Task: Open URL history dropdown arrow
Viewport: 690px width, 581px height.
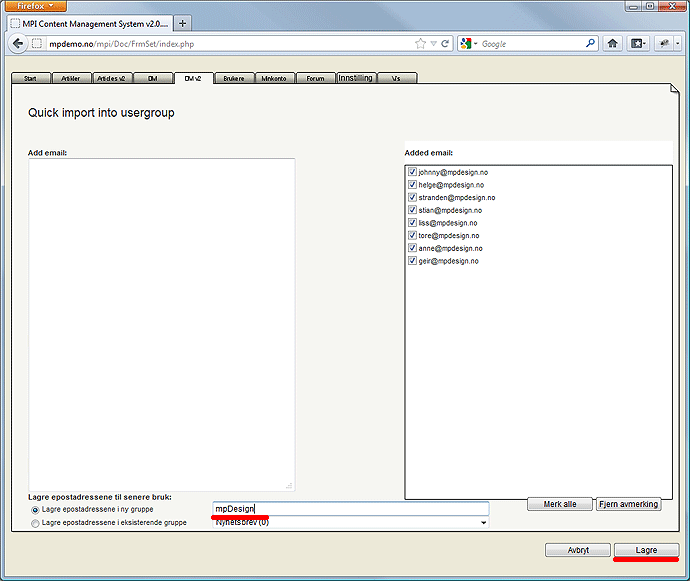Action: click(x=433, y=44)
